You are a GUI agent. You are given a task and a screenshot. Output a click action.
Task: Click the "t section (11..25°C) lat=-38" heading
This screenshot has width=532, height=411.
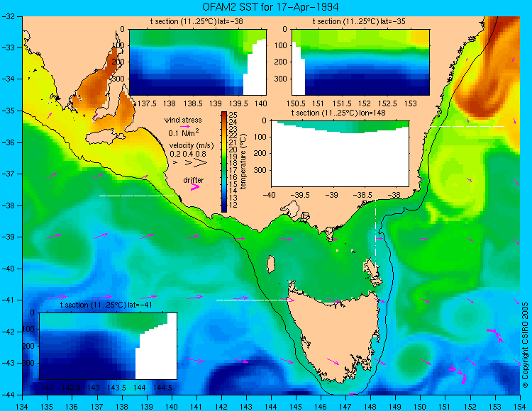pyautogui.click(x=196, y=22)
